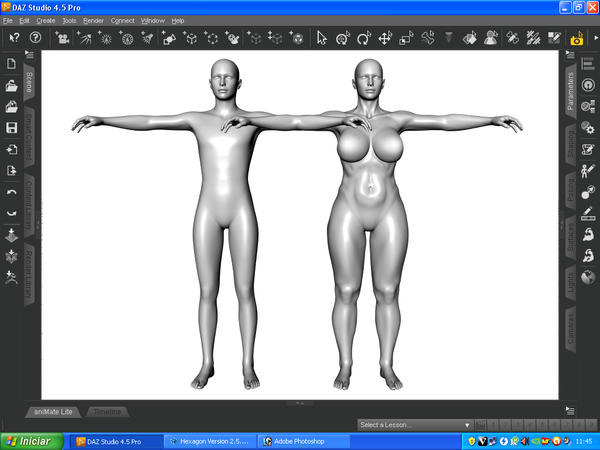Select the arrow-pointer Node Selection tool
This screenshot has width=600, height=450.
(321, 38)
